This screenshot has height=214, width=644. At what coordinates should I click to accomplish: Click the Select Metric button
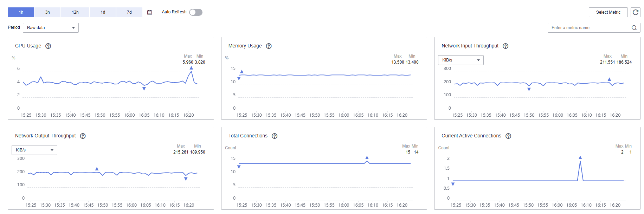point(608,12)
